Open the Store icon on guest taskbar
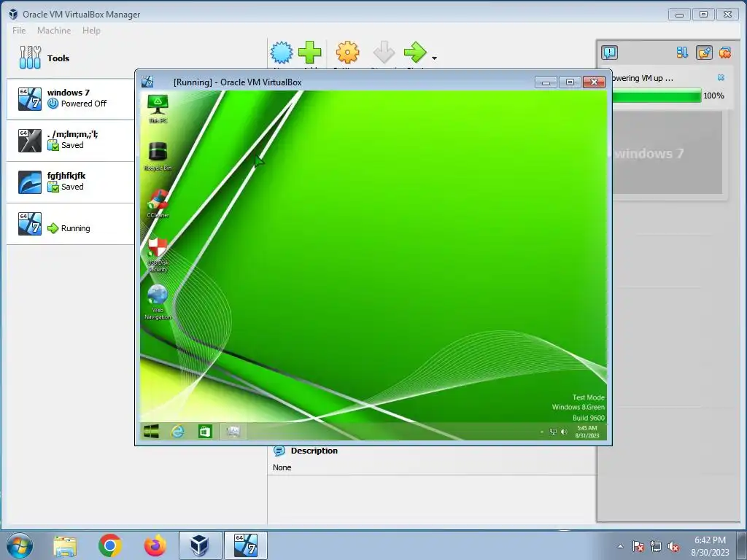 click(205, 432)
